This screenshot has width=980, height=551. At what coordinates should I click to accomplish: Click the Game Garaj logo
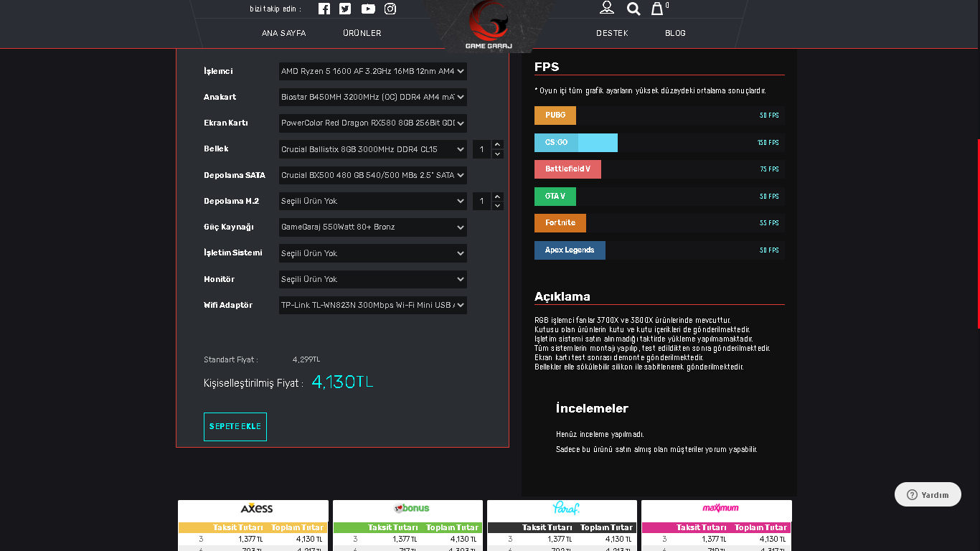coord(489,26)
